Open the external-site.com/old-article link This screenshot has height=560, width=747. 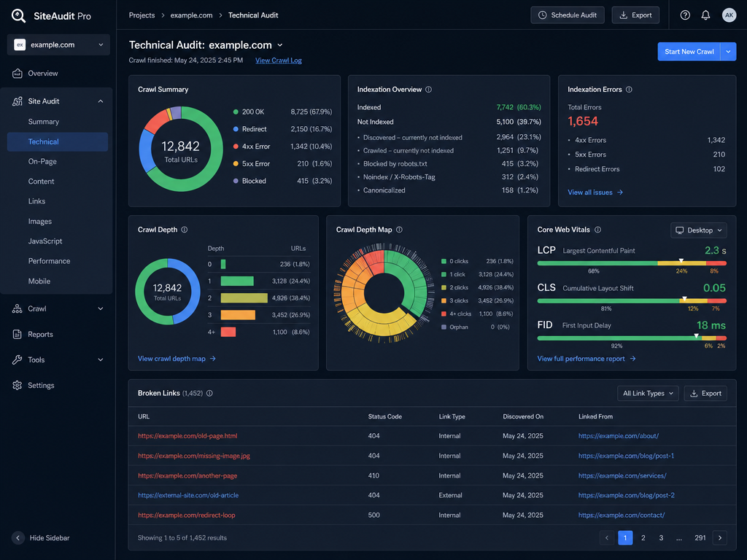[x=188, y=495]
